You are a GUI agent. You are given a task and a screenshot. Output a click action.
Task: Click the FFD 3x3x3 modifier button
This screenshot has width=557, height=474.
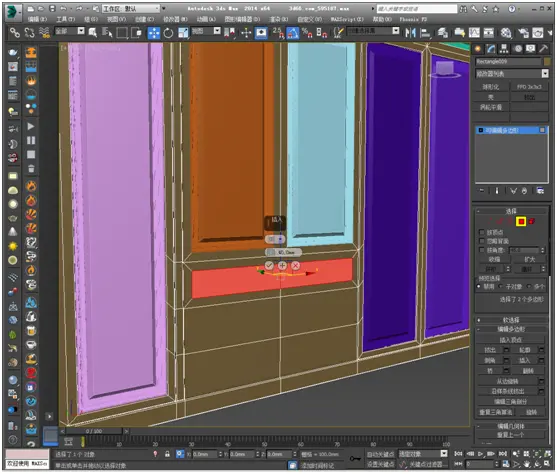coord(529,87)
